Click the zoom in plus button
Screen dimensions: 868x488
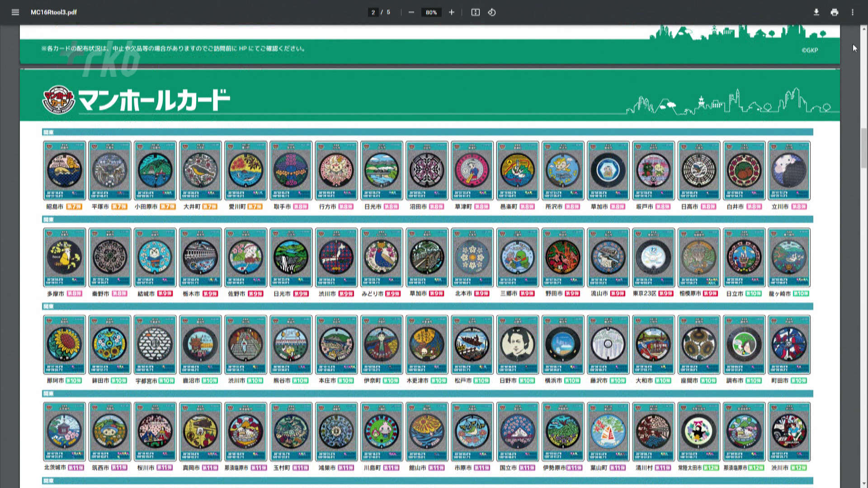(x=451, y=12)
